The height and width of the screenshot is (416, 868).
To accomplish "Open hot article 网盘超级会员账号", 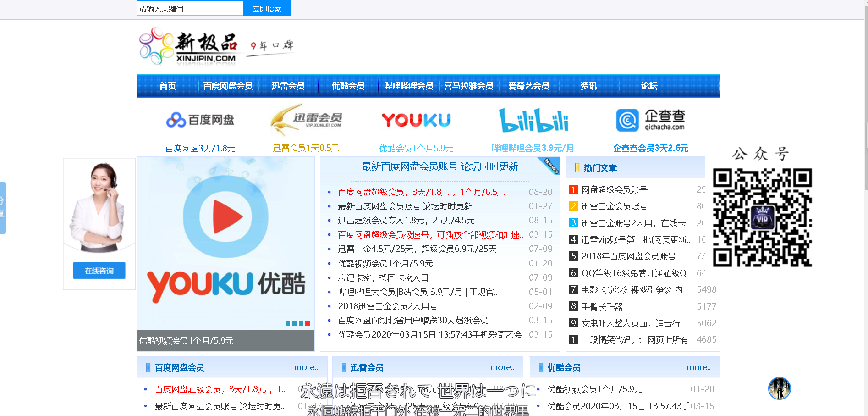I will [x=614, y=189].
